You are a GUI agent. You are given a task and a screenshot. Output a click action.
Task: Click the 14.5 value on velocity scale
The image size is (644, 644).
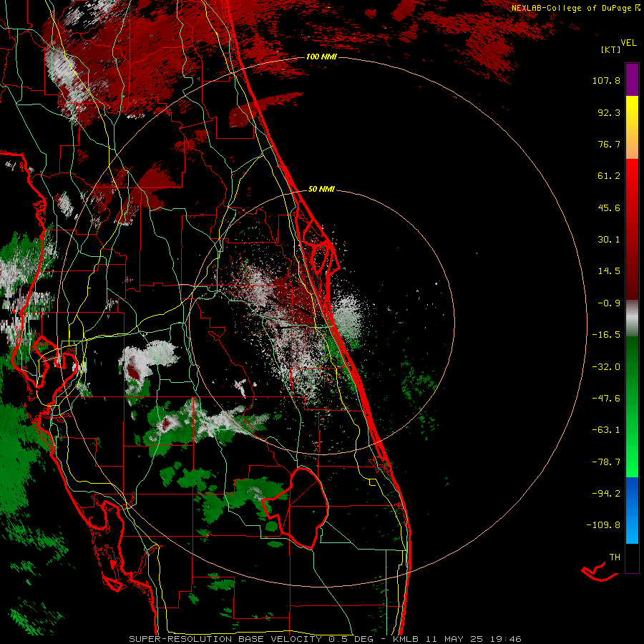(x=609, y=271)
